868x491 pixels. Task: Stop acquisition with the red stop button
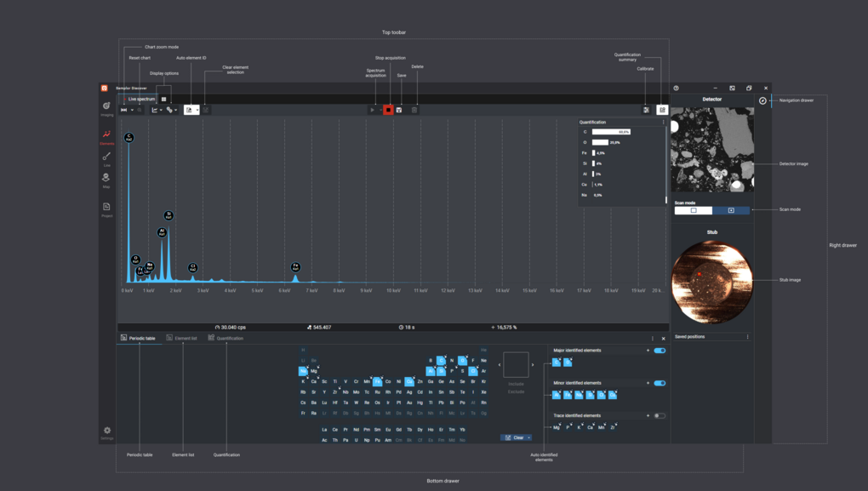388,110
